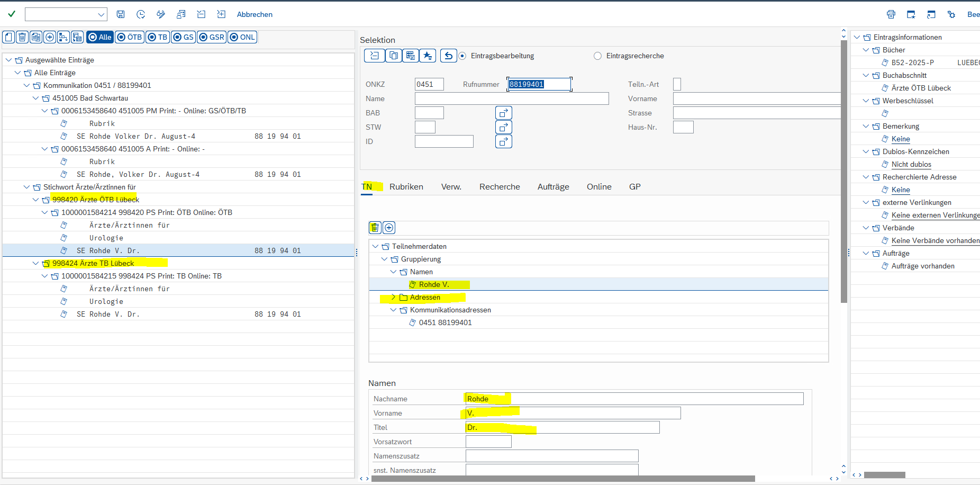Delete entry via trash icon above the tree
Image resolution: width=980 pixels, height=485 pixels.
[22, 37]
